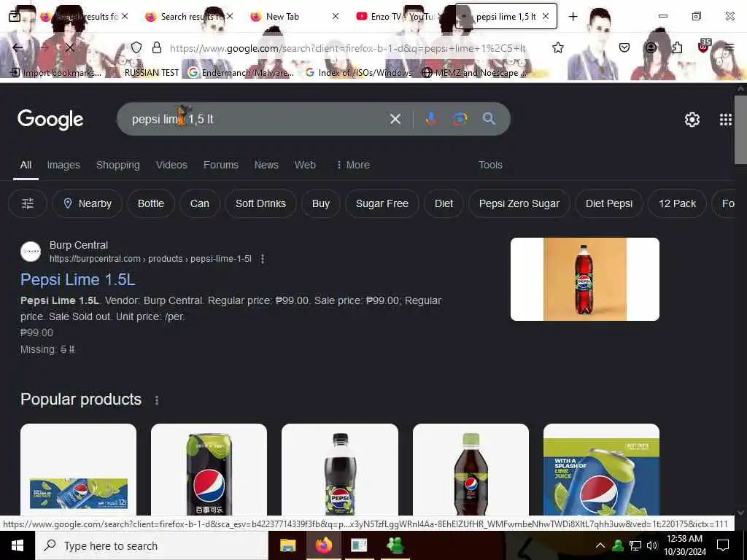Open the search Tools options
747x560 pixels.
click(490, 165)
